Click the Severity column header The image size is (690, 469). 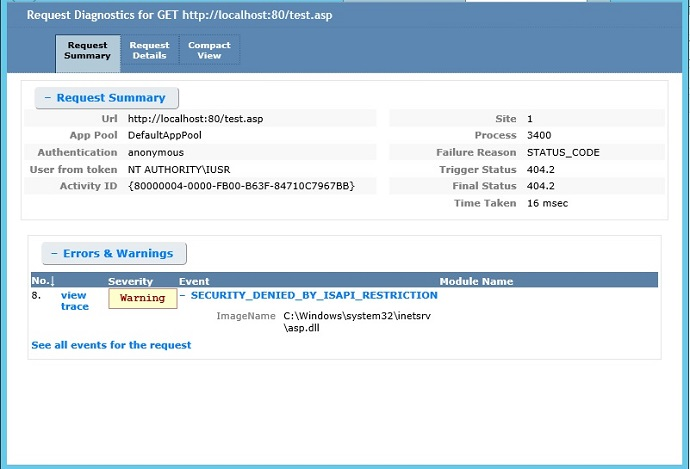coord(130,281)
